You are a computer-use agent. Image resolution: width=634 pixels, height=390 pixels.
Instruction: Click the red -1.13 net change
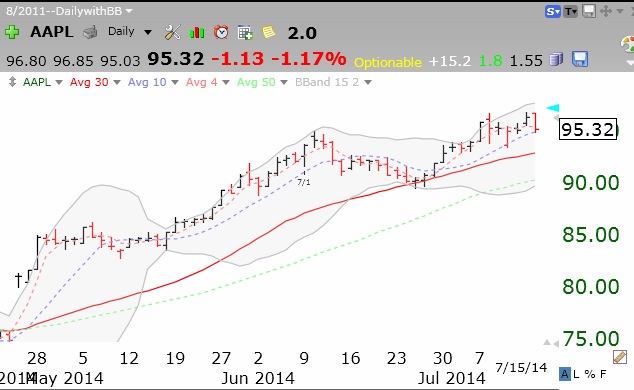[x=238, y=59]
